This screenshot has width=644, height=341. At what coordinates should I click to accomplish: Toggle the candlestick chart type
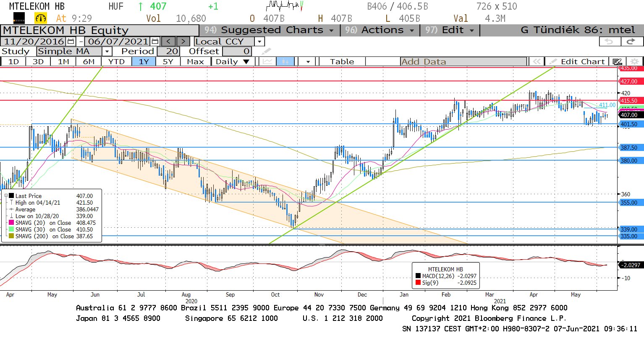(285, 62)
